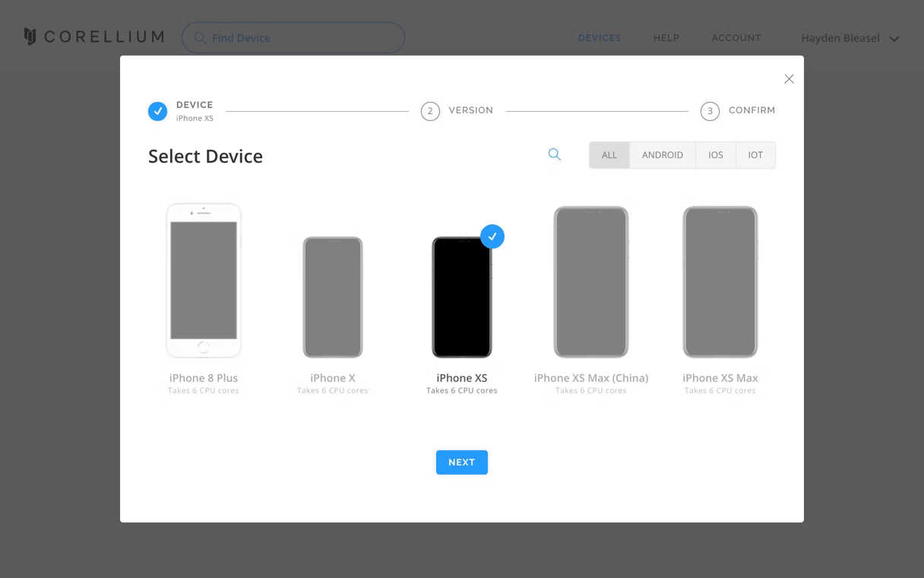The width and height of the screenshot is (924, 578).
Task: Filter devices by Android
Action: [x=662, y=155]
